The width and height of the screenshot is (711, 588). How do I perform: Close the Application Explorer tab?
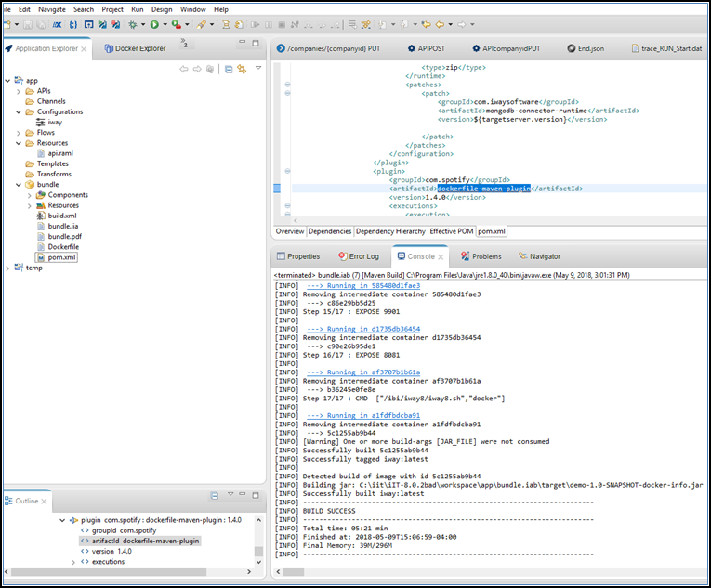pos(84,49)
